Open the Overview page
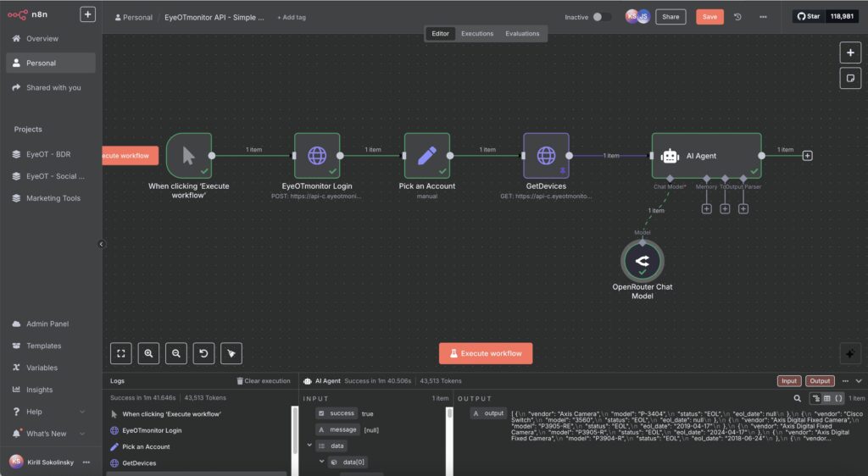 click(42, 39)
